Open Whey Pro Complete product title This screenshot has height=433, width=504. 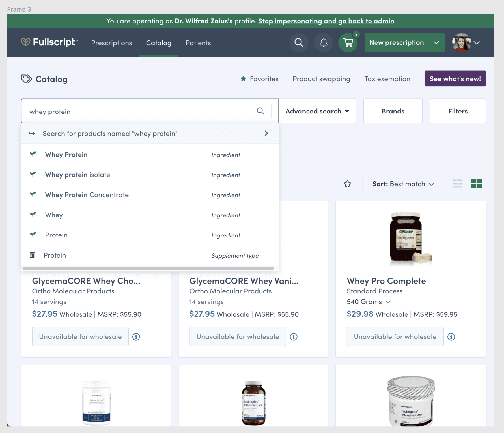pyautogui.click(x=386, y=281)
